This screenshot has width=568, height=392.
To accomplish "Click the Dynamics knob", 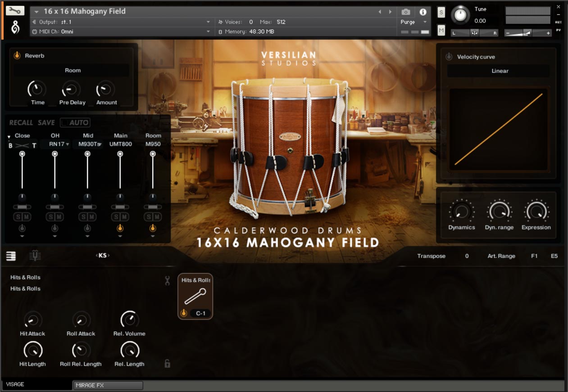I will (x=461, y=211).
